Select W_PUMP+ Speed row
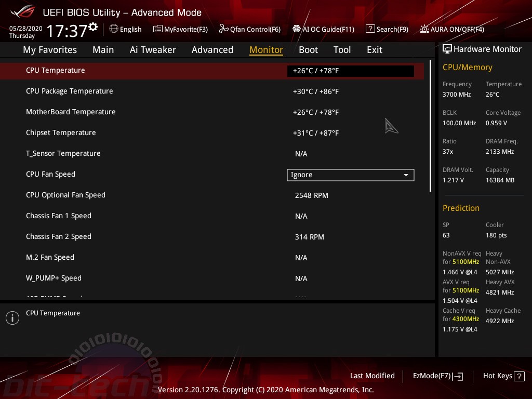This screenshot has height=399, width=532. click(x=212, y=278)
